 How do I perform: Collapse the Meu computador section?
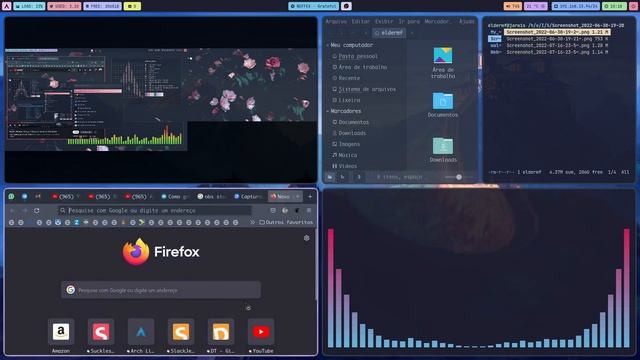tap(328, 45)
